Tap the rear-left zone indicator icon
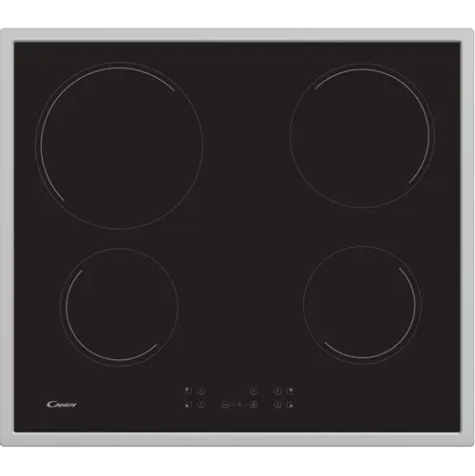The width and height of the screenshot is (475, 476). pyautogui.click(x=188, y=390)
